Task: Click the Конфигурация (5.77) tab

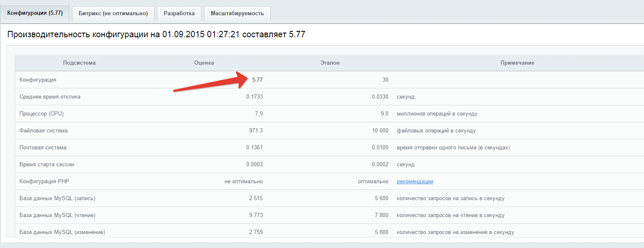Action: tap(35, 13)
